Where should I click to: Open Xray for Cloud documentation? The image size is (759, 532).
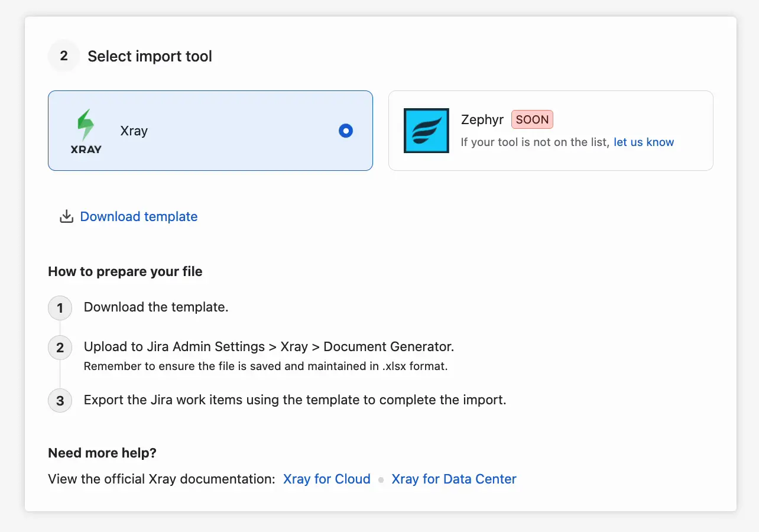(x=327, y=479)
